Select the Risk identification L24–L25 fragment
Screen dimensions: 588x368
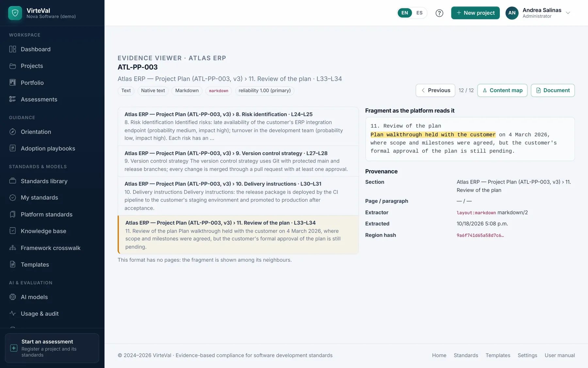[x=238, y=126]
